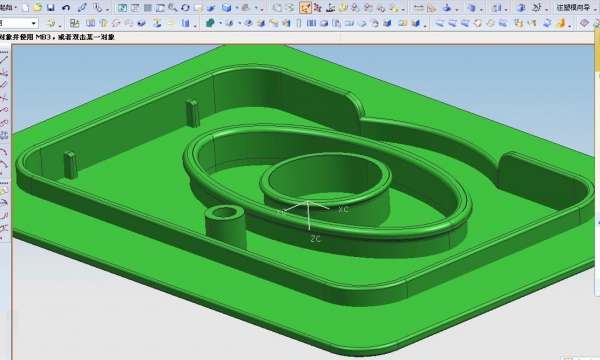The height and width of the screenshot is (360, 600).
Task: Undo the last action
Action: (x=66, y=8)
